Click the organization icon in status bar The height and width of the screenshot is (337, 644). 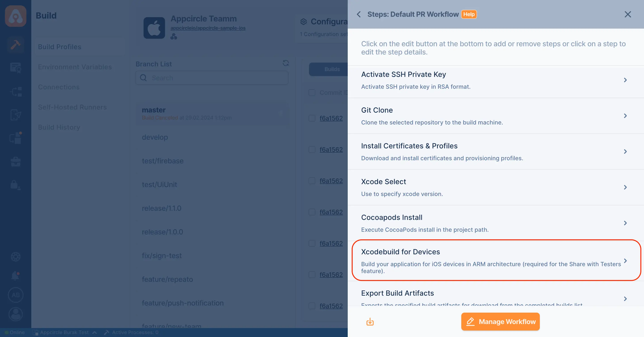click(x=35, y=333)
